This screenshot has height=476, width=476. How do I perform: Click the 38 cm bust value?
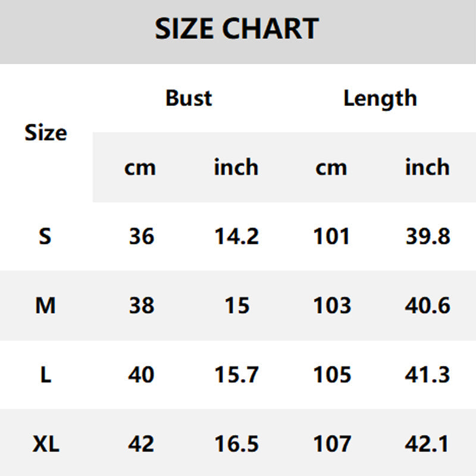pos(141,306)
